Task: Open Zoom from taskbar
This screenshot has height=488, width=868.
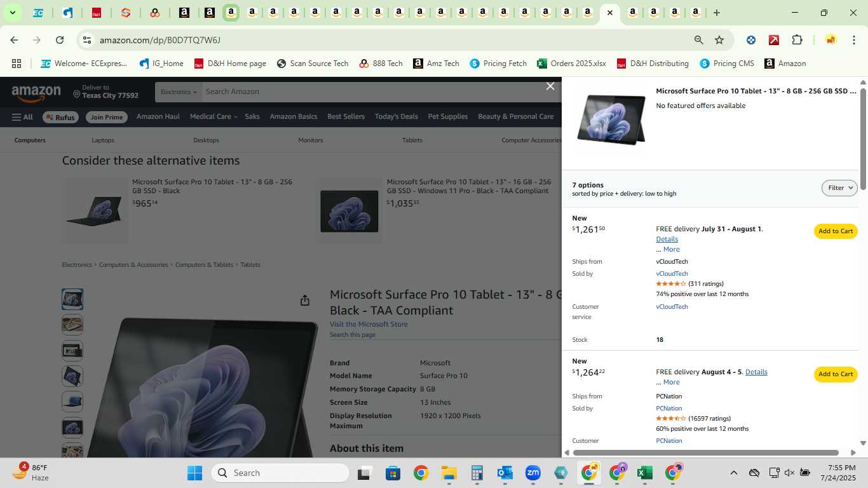Action: tap(532, 473)
